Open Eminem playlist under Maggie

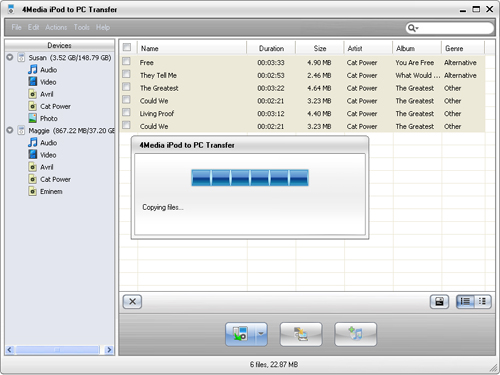(x=46, y=192)
